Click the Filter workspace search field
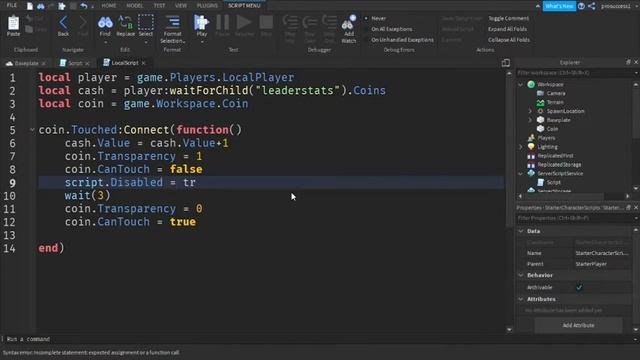The width and height of the screenshot is (640, 360). click(x=574, y=73)
